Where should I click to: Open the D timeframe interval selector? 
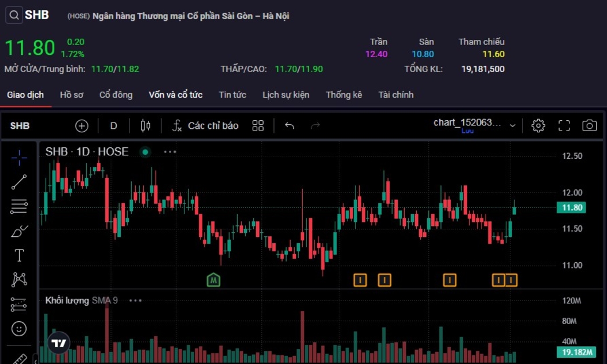[x=114, y=125]
